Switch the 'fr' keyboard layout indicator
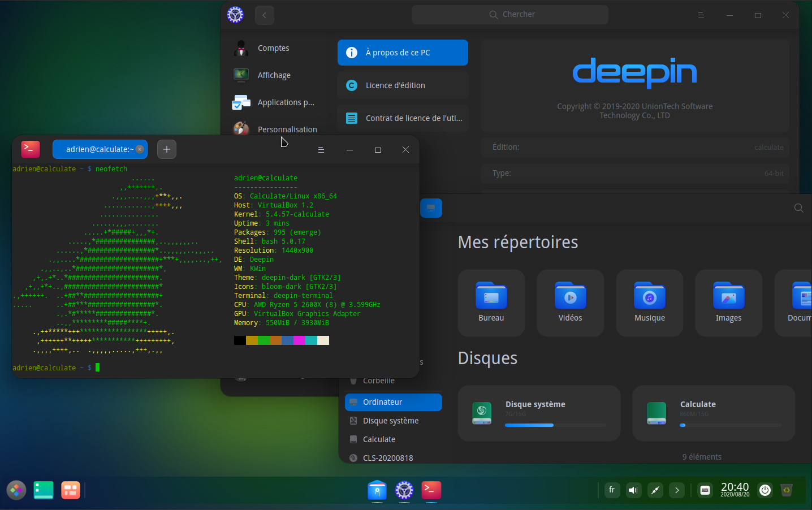 (612, 490)
